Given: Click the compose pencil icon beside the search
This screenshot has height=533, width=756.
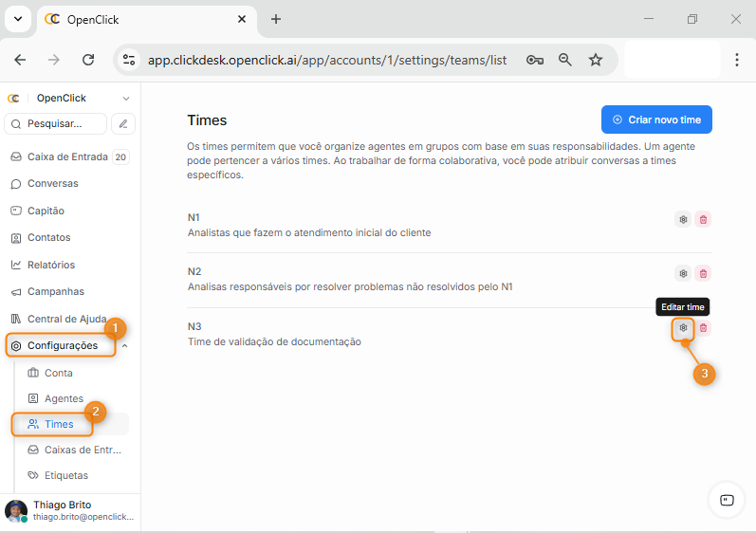Looking at the screenshot, I should coord(123,123).
